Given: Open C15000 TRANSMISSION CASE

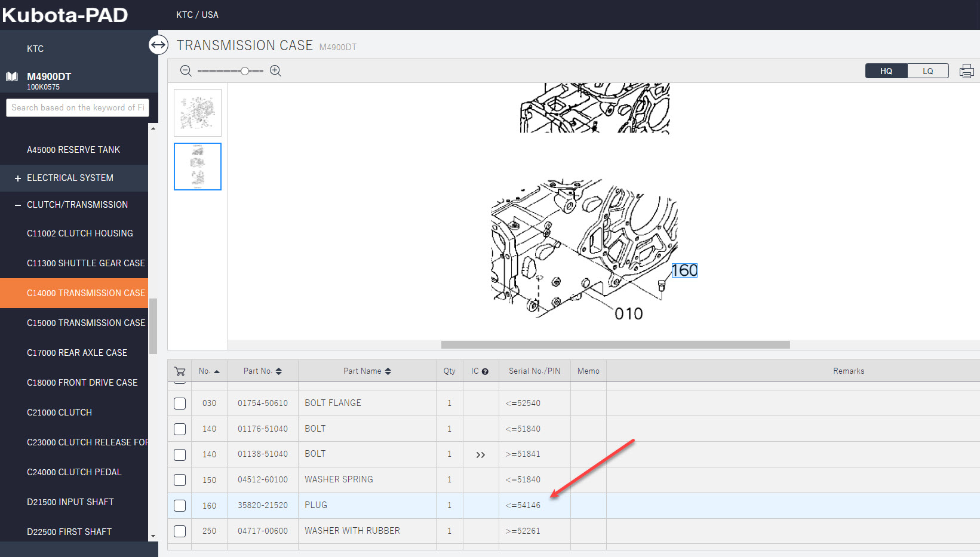Looking at the screenshot, I should point(86,323).
